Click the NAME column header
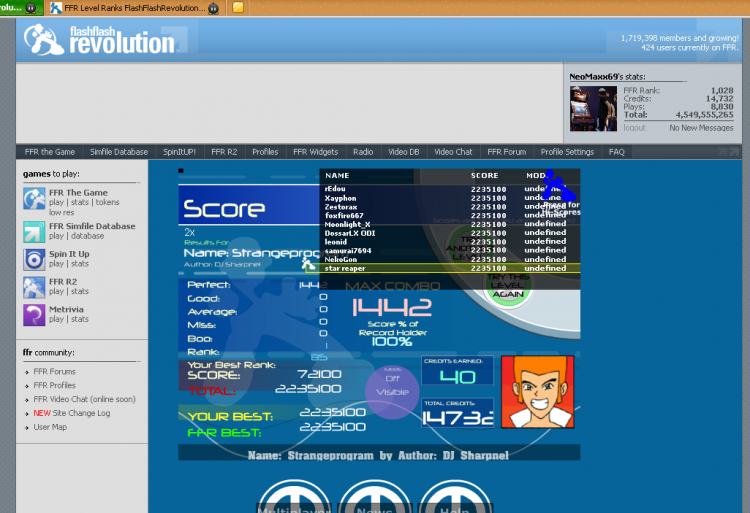This screenshot has width=750, height=513. tap(337, 175)
